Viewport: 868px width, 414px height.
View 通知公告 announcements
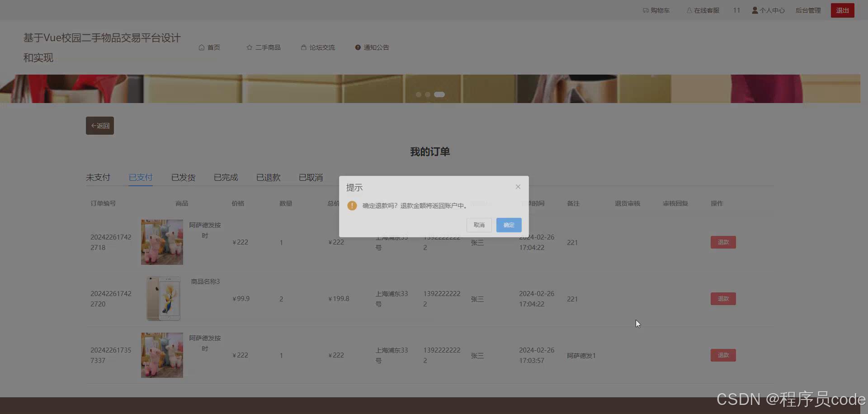coord(372,47)
